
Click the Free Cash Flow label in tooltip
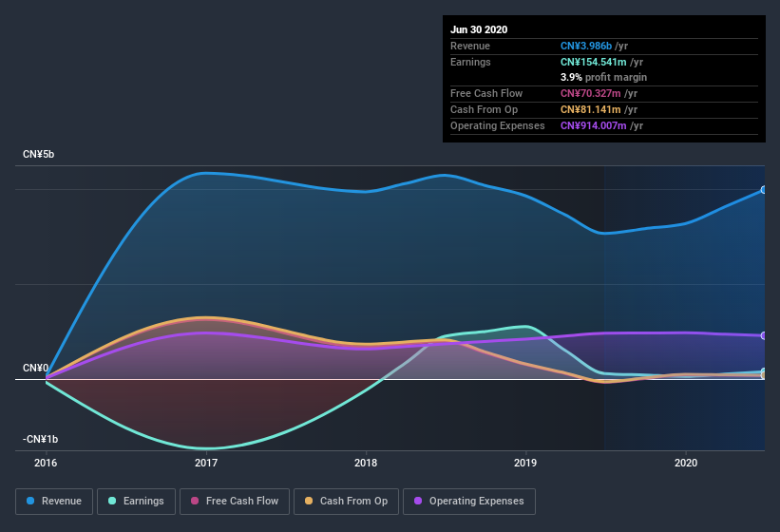(486, 93)
